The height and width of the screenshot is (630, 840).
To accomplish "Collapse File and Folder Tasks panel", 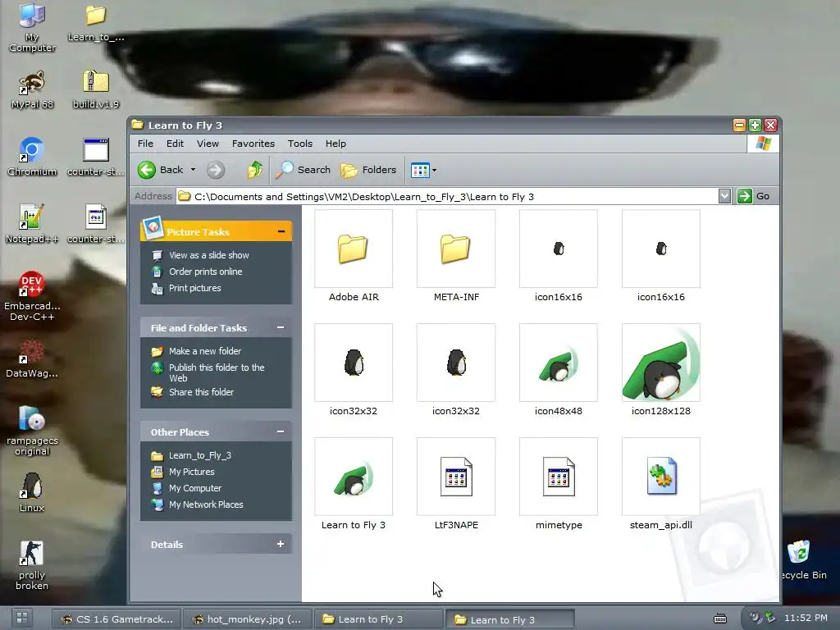I will tap(281, 327).
